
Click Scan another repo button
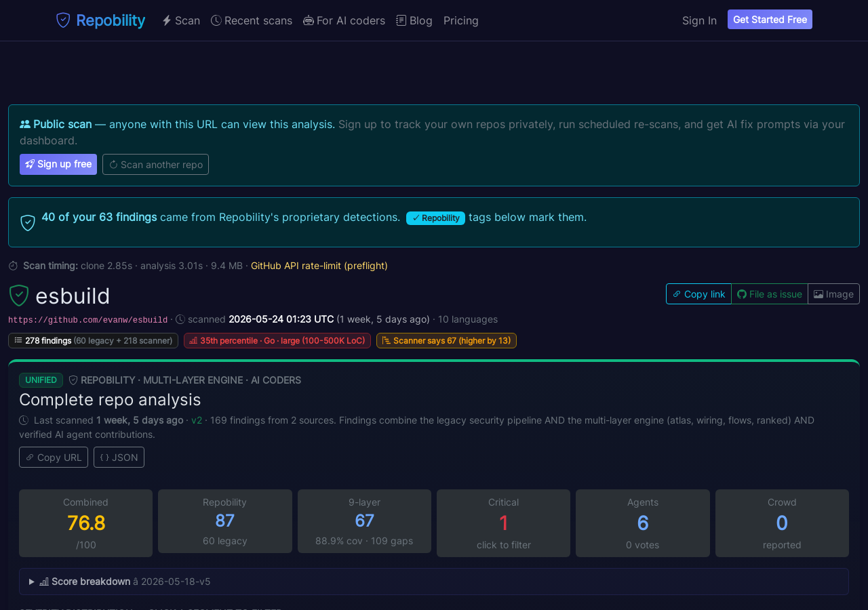click(155, 164)
